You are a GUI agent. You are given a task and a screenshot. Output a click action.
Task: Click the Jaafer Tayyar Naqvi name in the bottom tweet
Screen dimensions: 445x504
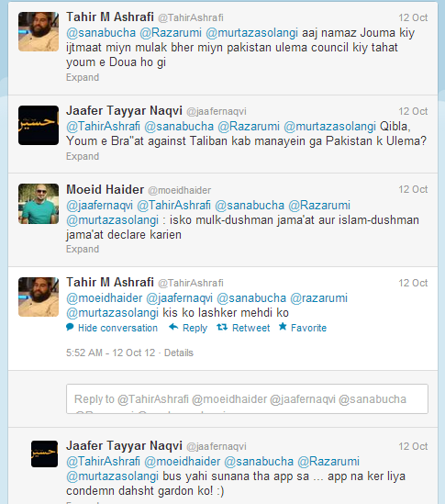point(124,446)
